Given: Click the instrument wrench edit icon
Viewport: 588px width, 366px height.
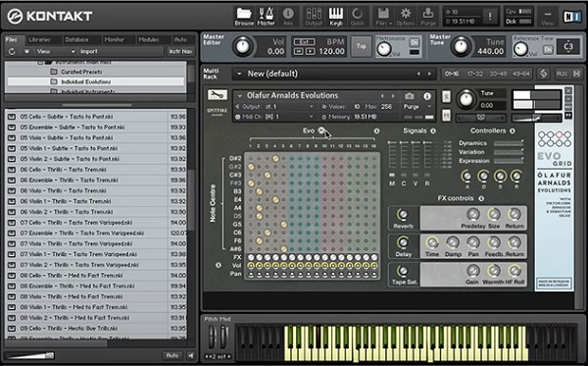Looking at the screenshot, I should click(218, 95).
